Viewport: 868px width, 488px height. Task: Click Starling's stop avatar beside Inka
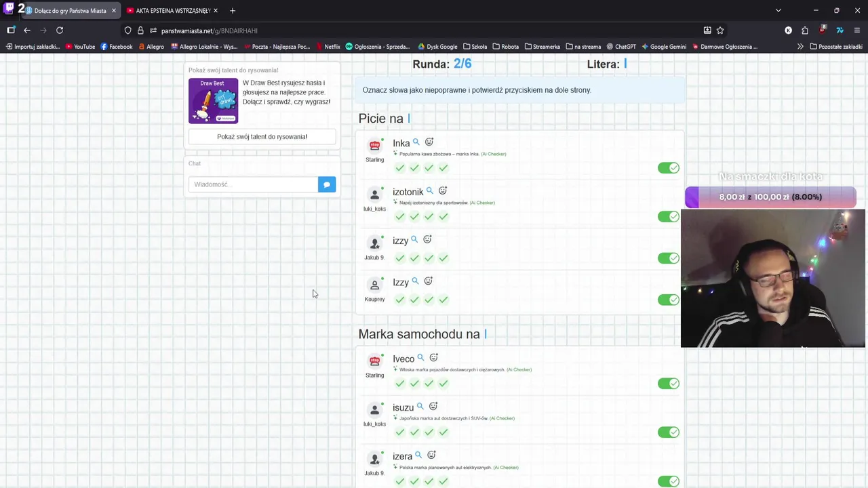374,146
